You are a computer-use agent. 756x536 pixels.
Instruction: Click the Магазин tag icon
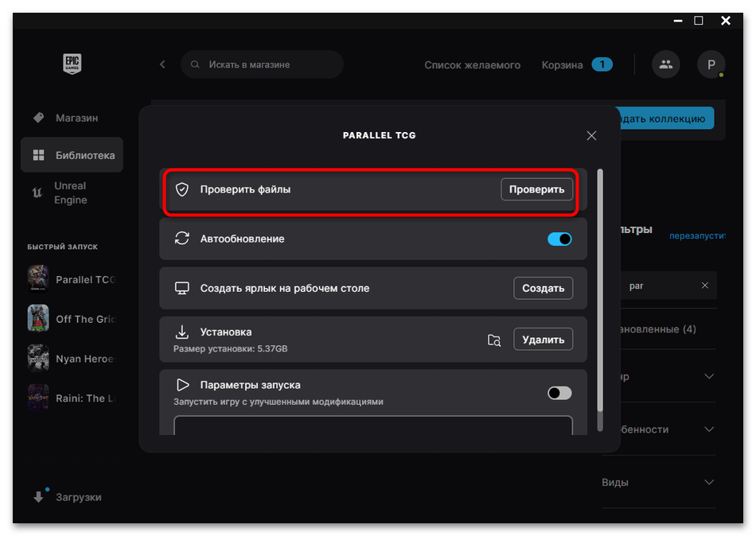(x=38, y=118)
